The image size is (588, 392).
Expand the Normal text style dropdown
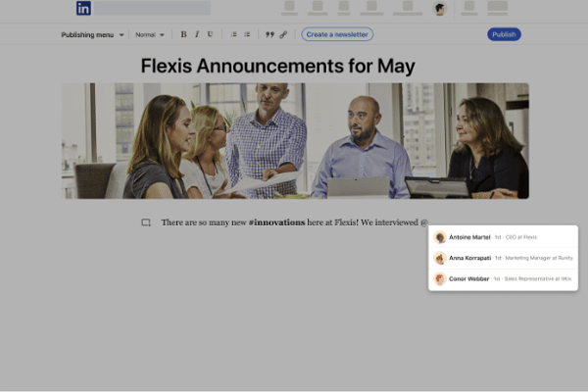tap(149, 34)
